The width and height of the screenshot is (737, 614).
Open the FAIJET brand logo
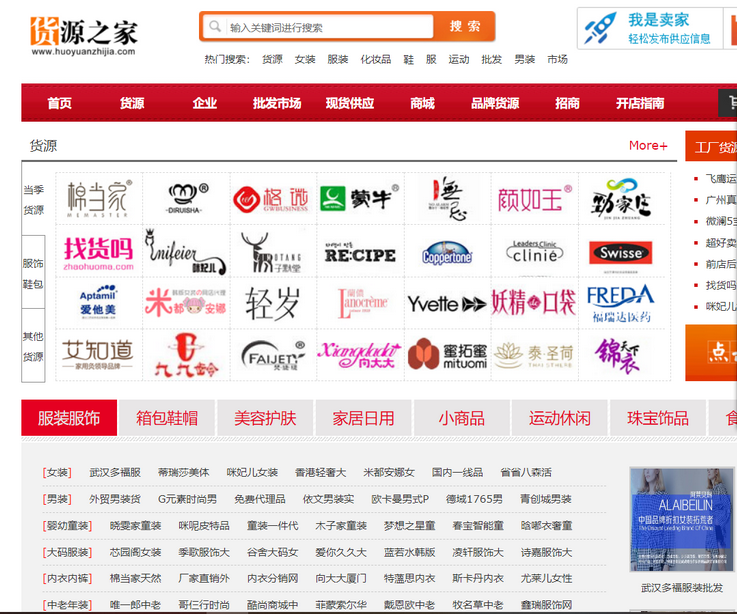(x=273, y=355)
